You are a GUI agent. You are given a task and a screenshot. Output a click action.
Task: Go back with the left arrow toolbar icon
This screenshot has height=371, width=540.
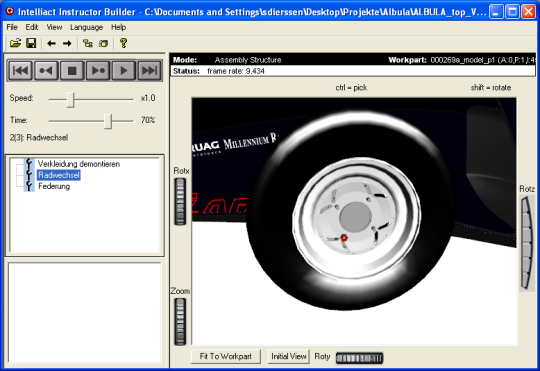[51, 43]
